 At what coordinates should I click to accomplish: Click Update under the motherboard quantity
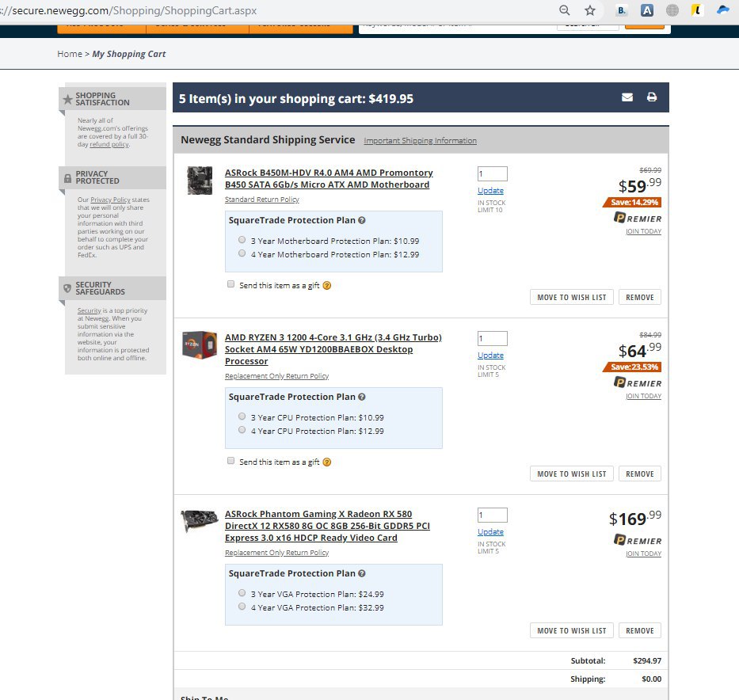tap(490, 190)
